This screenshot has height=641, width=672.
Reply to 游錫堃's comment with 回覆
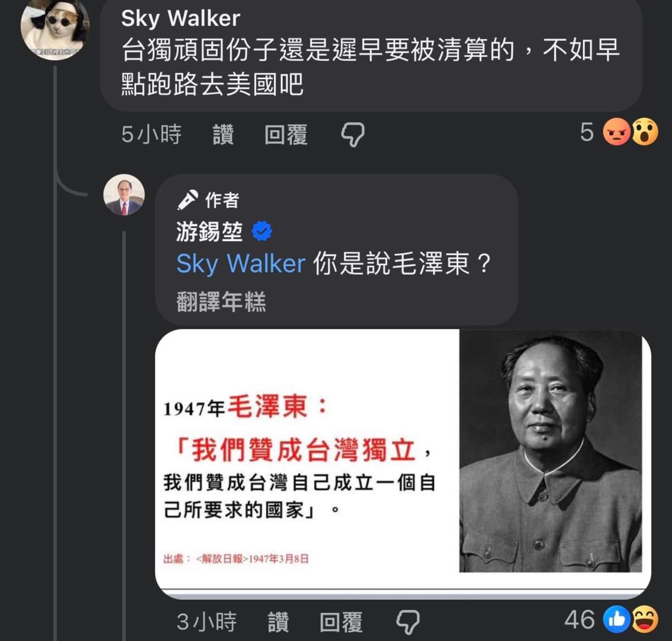(x=341, y=622)
